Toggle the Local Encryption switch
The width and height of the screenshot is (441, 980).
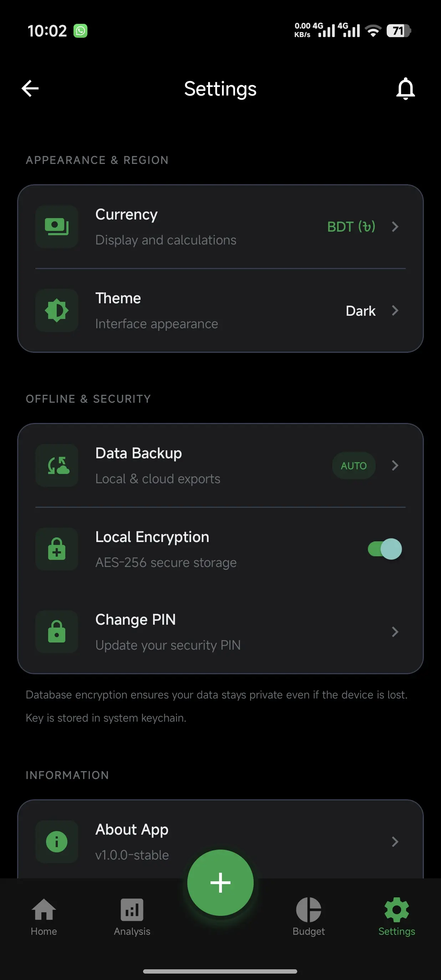click(385, 549)
